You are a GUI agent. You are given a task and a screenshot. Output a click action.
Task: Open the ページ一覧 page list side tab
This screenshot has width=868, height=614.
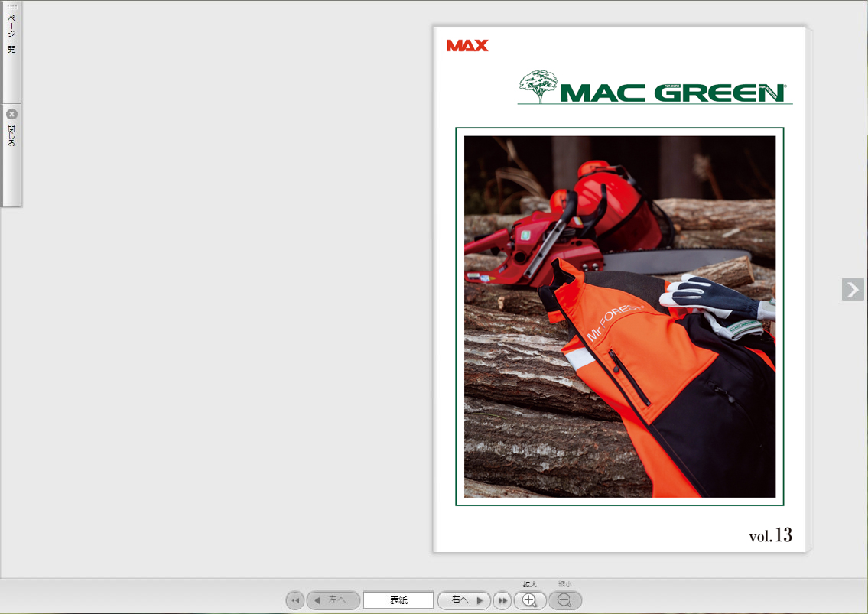tap(11, 38)
